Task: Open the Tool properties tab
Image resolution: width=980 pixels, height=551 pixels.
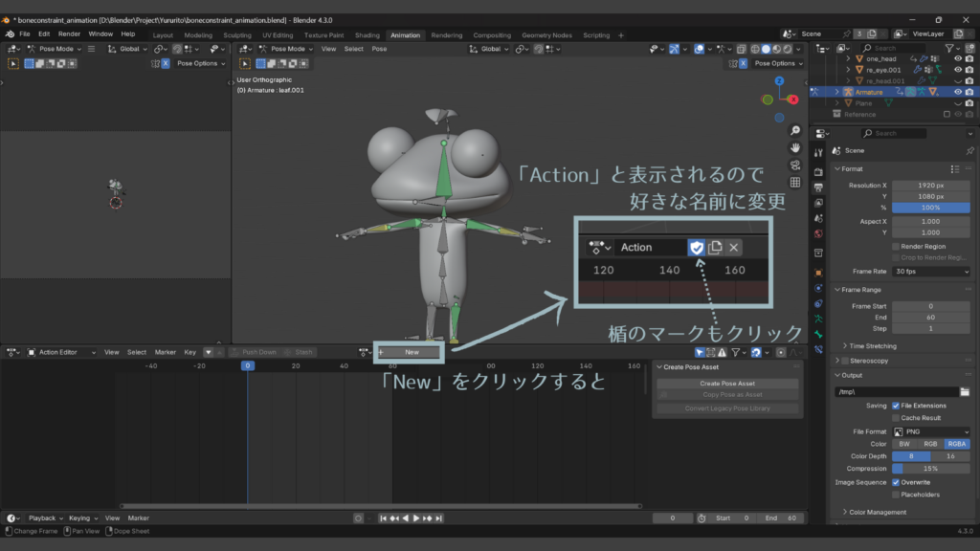Action: click(x=818, y=152)
